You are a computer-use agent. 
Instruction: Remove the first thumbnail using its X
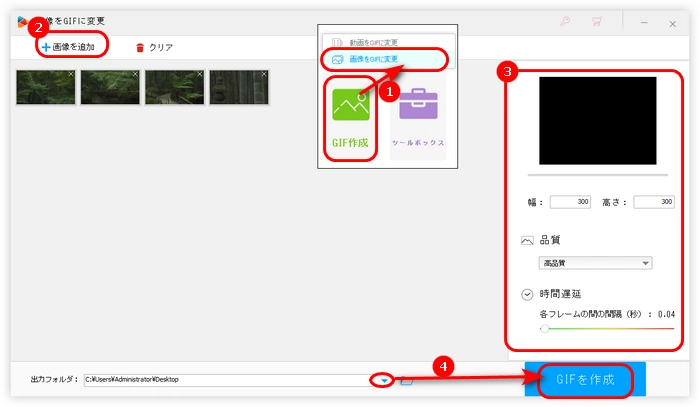tap(71, 74)
